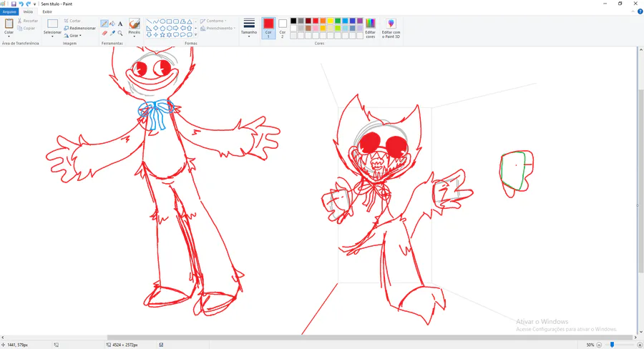
Task: Choose the Cloud callout shape
Action: pyautogui.click(x=190, y=35)
